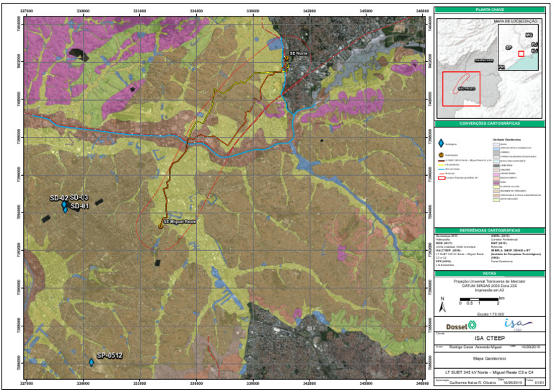Click the light green geotechnical unit swatch in the legend
554x392 pixels.
pos(496,200)
